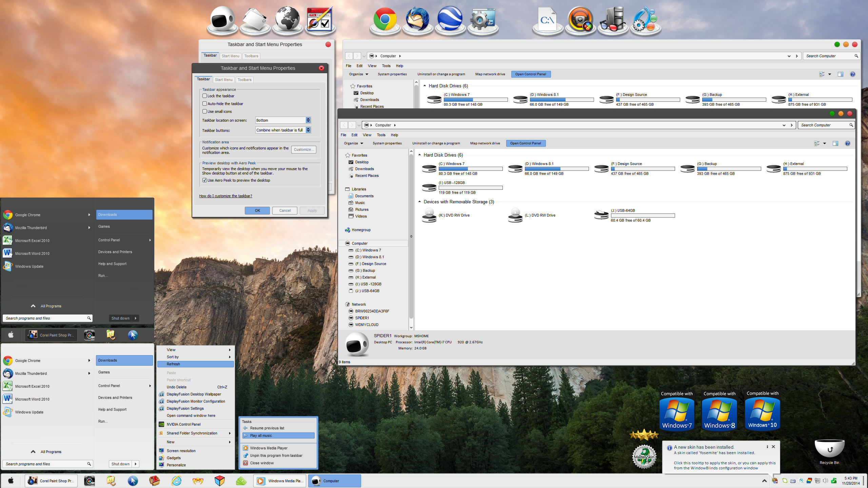Open view options dropdown arrow in front Computer window

pyautogui.click(x=825, y=143)
